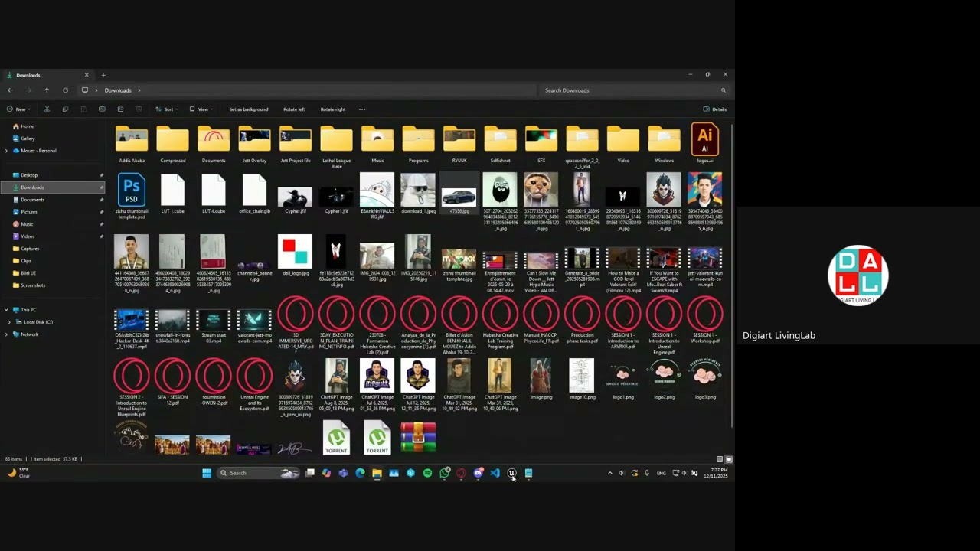This screenshot has height=551, width=980.
Task: Refresh the Downloads folder view
Action: [x=65, y=90]
